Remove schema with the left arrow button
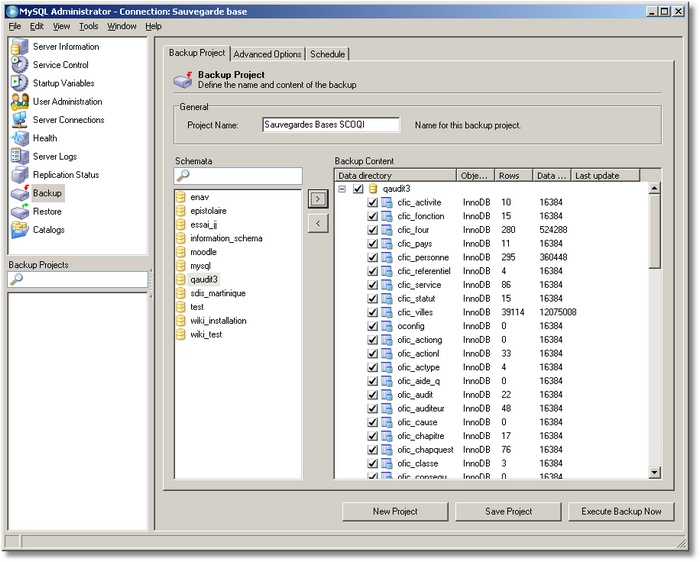The width and height of the screenshot is (700, 562). click(318, 223)
